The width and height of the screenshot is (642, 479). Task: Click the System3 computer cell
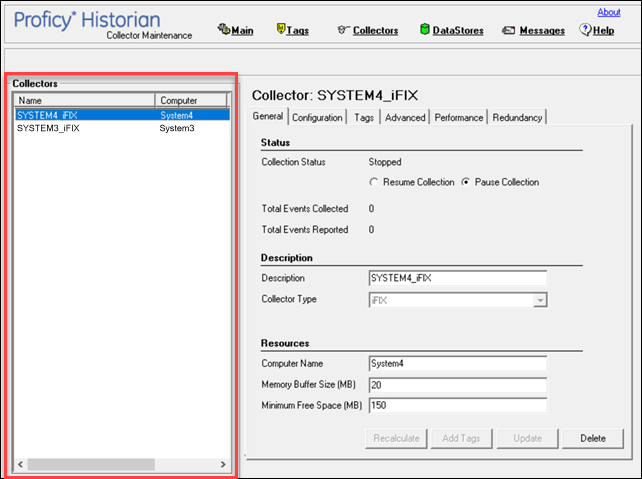177,128
